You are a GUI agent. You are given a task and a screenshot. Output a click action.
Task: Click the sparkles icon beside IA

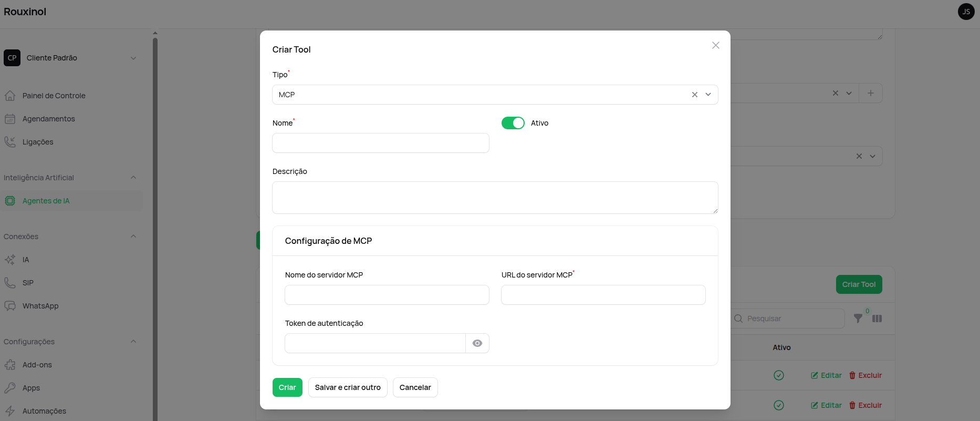(x=10, y=260)
